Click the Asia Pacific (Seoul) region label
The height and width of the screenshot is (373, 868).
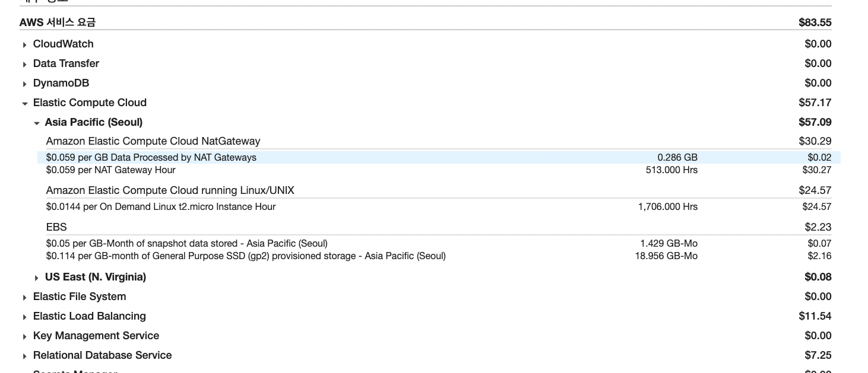[94, 122]
